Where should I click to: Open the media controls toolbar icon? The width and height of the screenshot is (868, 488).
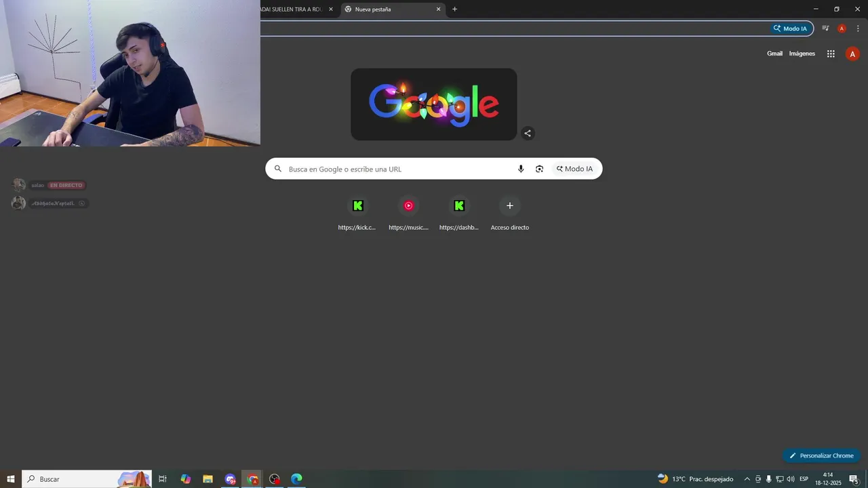[x=825, y=28]
